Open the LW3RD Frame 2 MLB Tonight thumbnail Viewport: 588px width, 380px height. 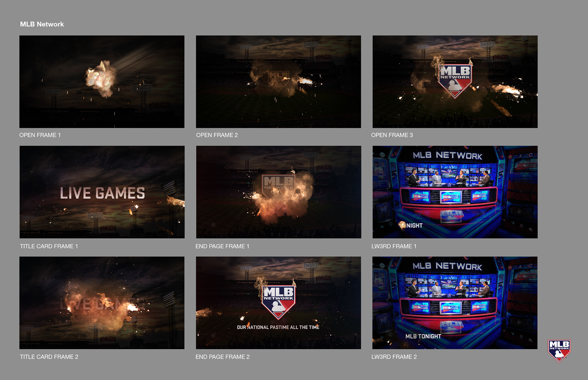(455, 303)
